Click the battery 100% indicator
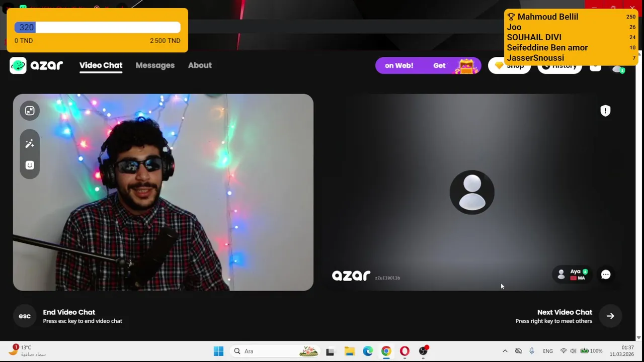The image size is (644, 362). (x=591, y=351)
